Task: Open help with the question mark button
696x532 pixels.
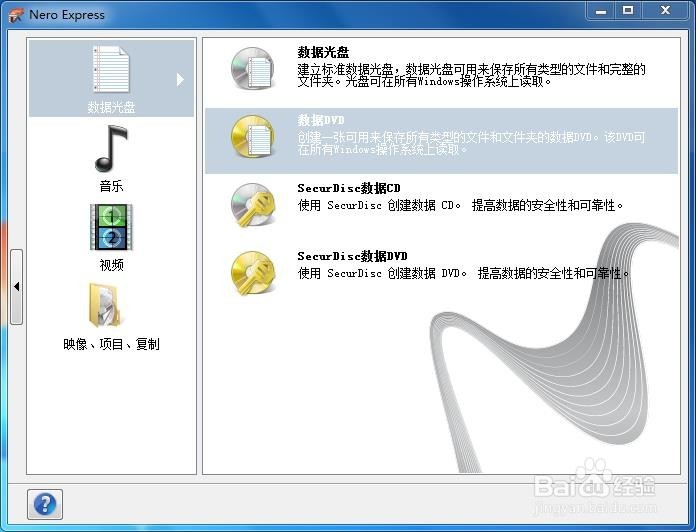Action: tap(45, 504)
